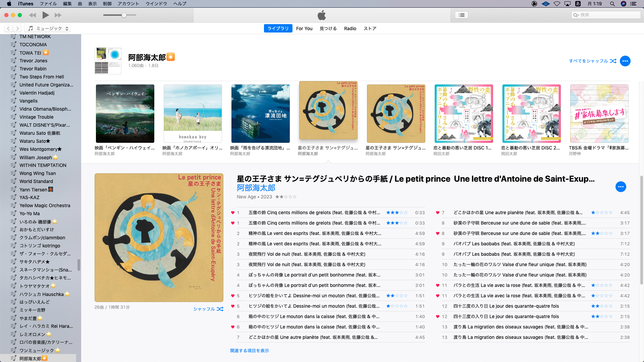Open album more options ellipsis button

(x=621, y=187)
